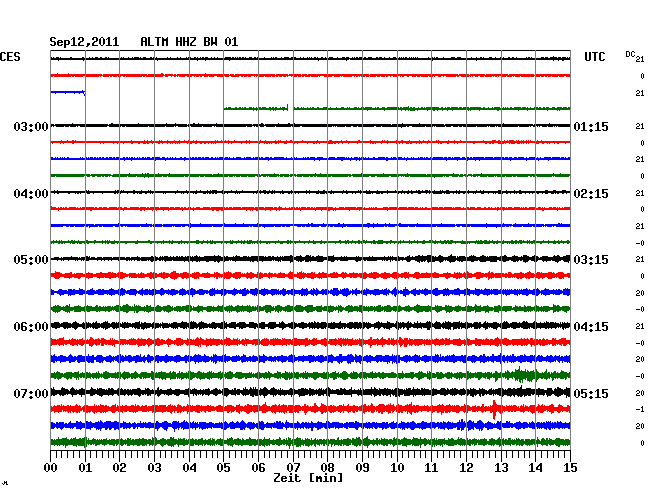Click the '01:15' UTC time label
650x494 pixels.
coord(591,126)
